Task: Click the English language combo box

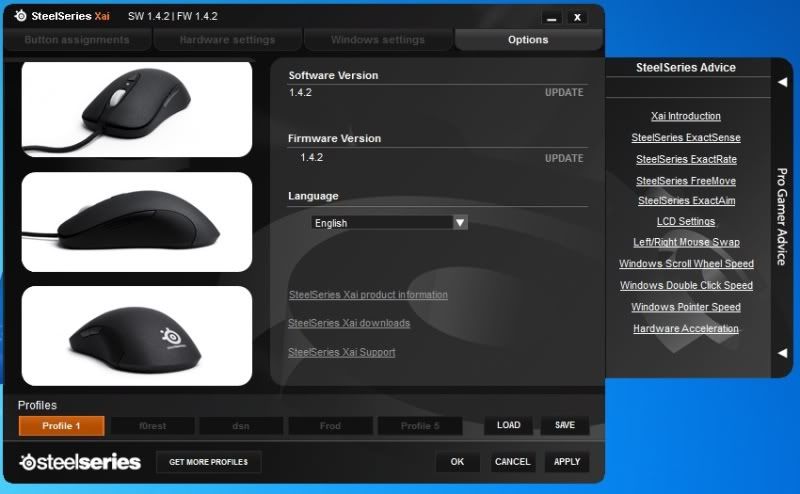Action: [x=389, y=223]
